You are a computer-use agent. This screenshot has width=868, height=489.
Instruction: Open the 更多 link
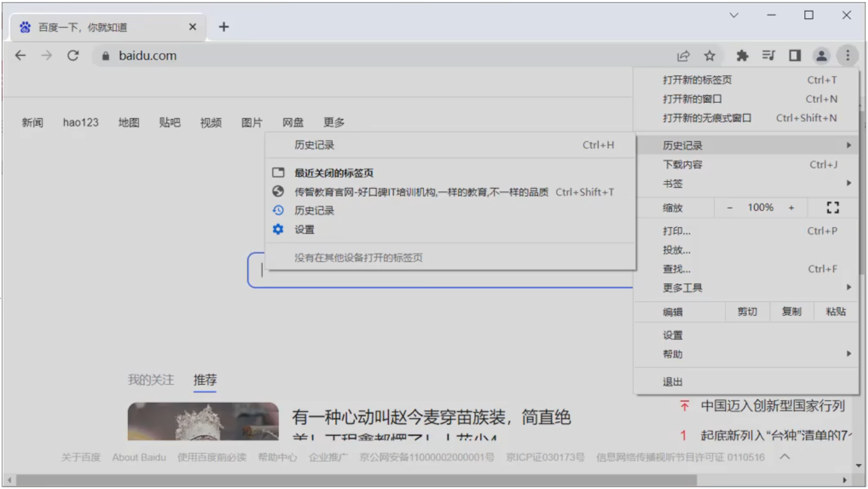(334, 123)
